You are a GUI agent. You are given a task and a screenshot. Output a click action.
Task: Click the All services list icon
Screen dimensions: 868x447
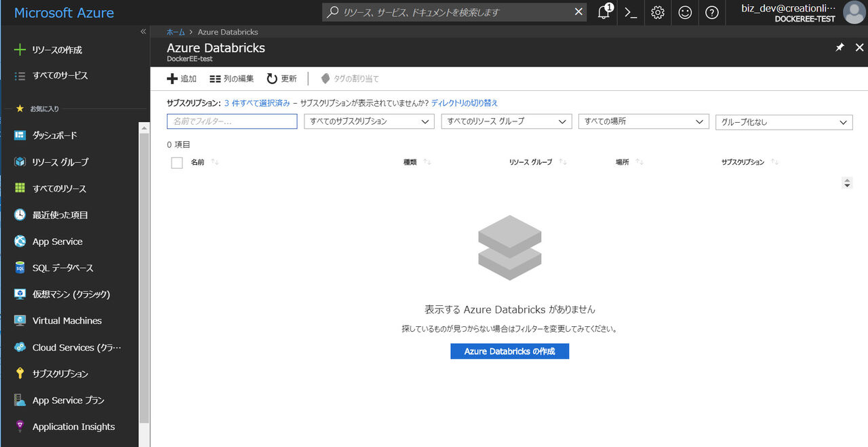20,76
